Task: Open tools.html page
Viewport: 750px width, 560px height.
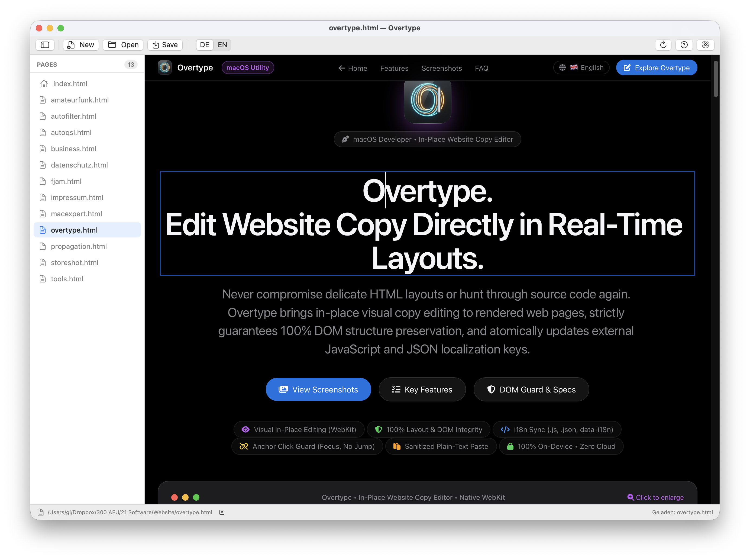Action: (x=87, y=279)
